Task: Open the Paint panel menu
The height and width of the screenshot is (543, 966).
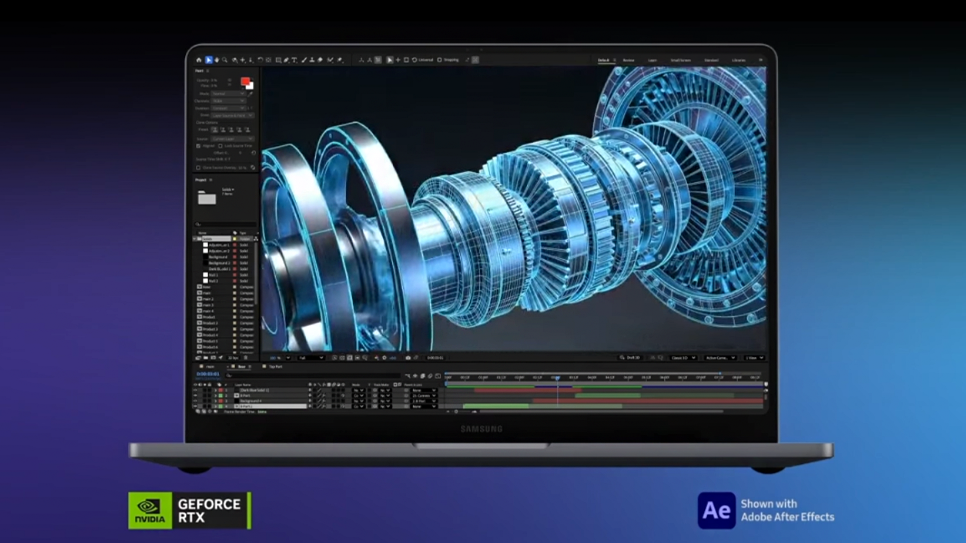Action: point(208,71)
